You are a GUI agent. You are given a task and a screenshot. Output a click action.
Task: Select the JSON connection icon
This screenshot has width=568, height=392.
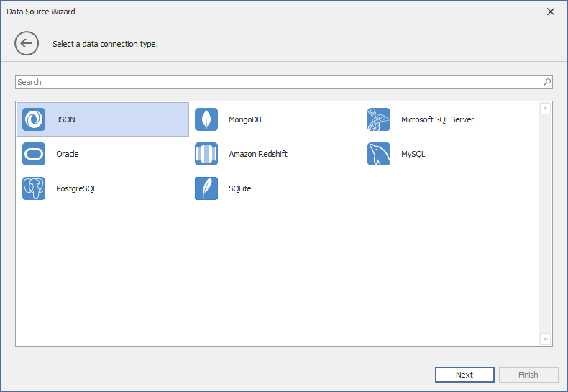coord(34,119)
